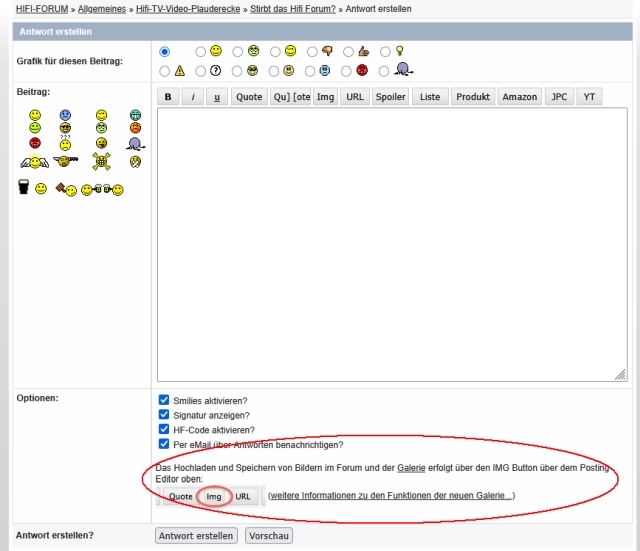Viewport: 640px width, 551px height.
Task: Click the Amazon toolbar button
Action: coord(520,97)
